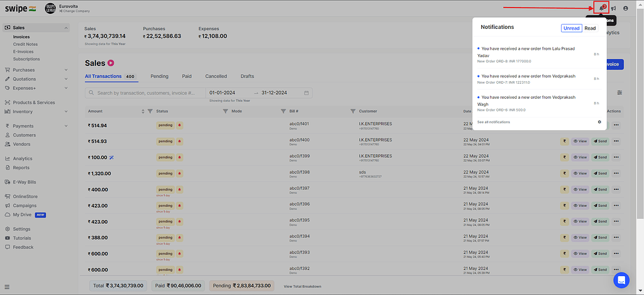Open the E-Way Bills sidebar item
Screen dimensions: 644x295
point(25,182)
